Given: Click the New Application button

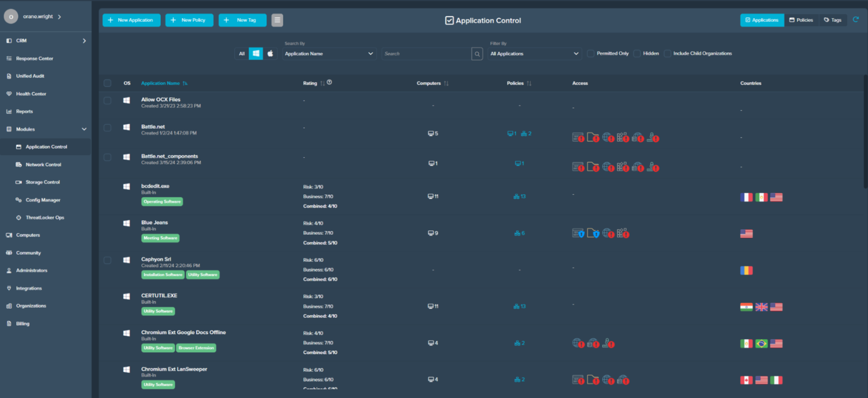Looking at the screenshot, I should coord(130,19).
